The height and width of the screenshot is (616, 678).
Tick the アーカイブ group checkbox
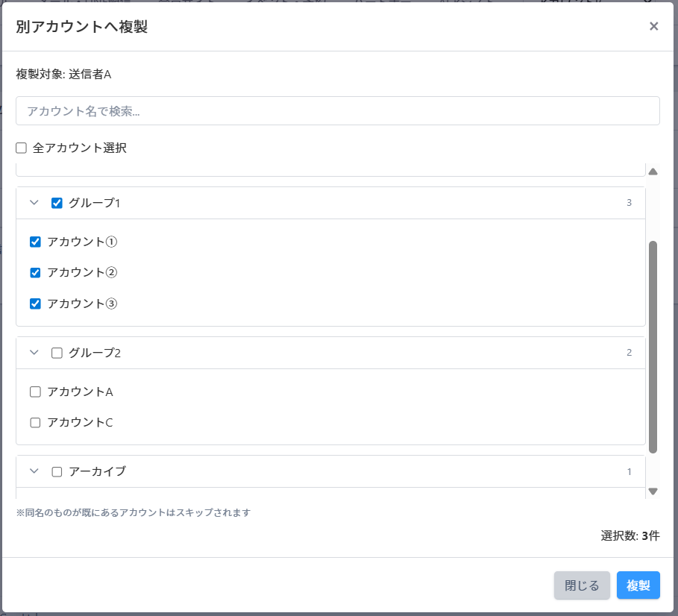click(57, 471)
